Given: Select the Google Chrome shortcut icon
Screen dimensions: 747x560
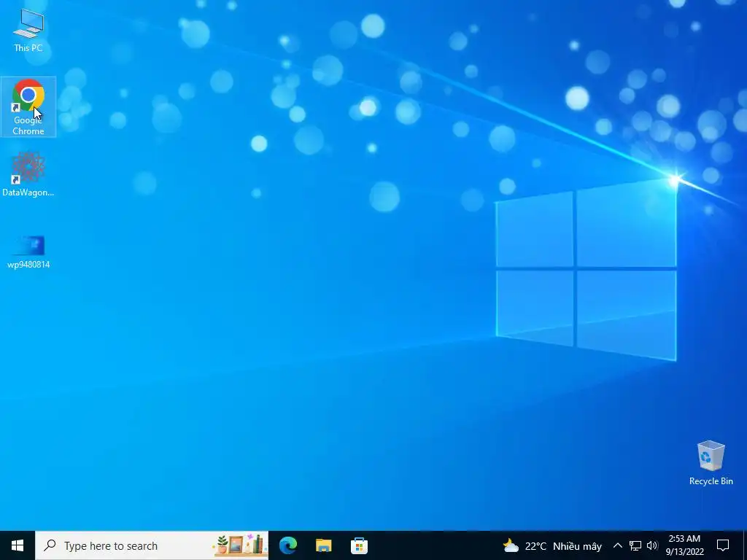Looking at the screenshot, I should pos(28,106).
